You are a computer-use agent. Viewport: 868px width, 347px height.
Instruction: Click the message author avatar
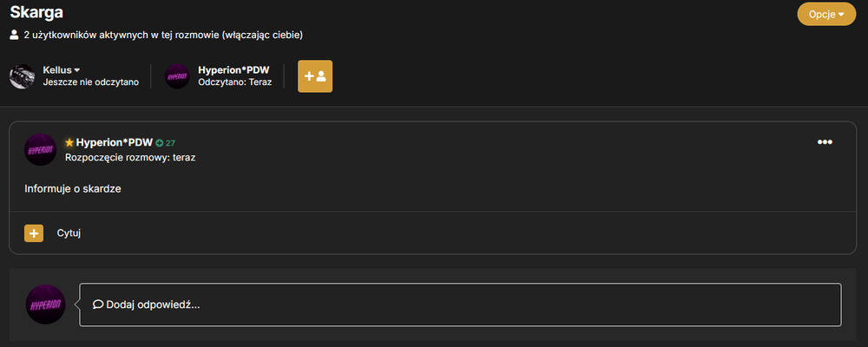(x=41, y=149)
